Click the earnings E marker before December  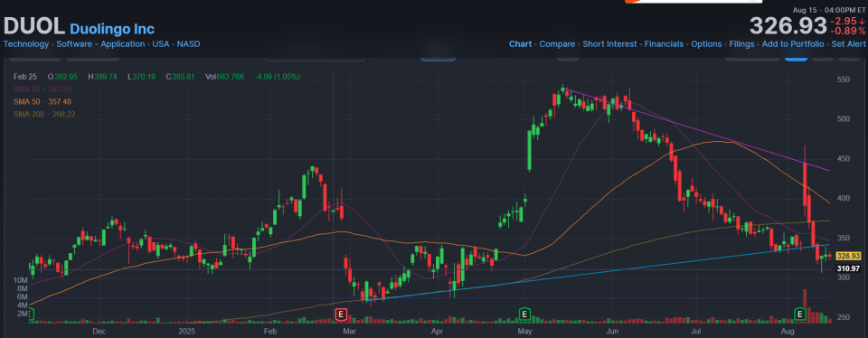30,315
